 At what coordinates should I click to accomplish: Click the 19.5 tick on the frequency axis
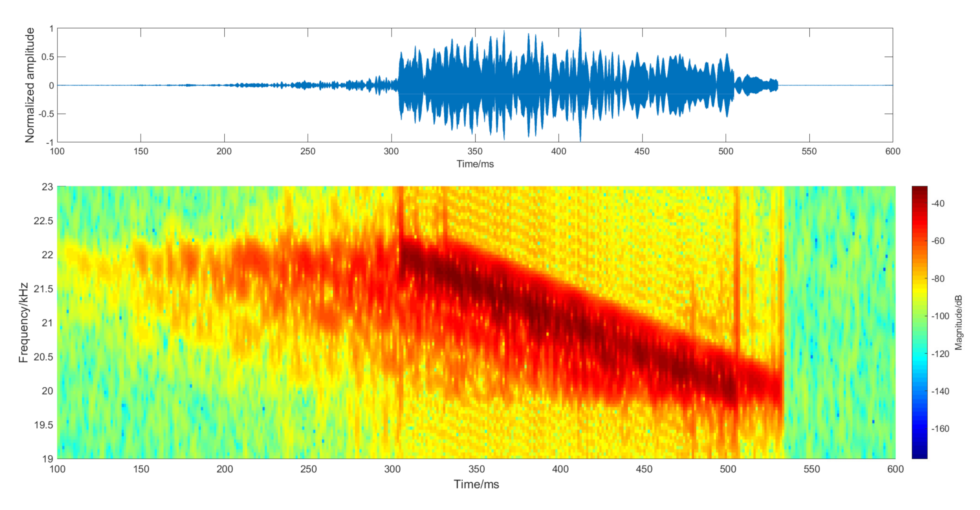pyautogui.click(x=43, y=425)
